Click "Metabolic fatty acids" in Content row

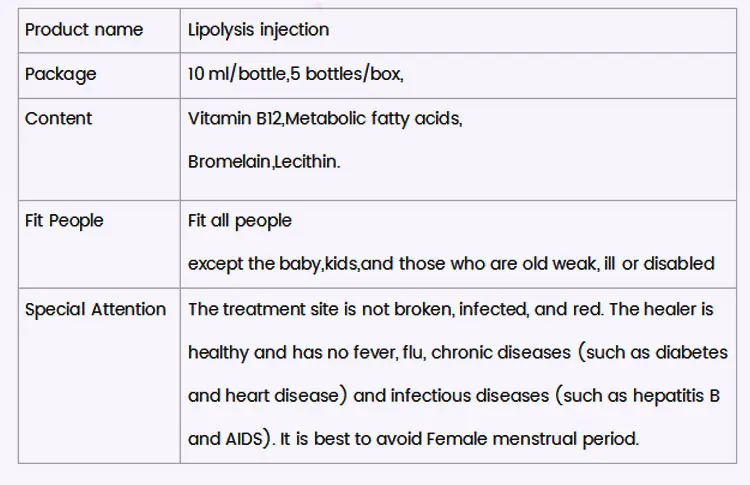click(x=373, y=118)
